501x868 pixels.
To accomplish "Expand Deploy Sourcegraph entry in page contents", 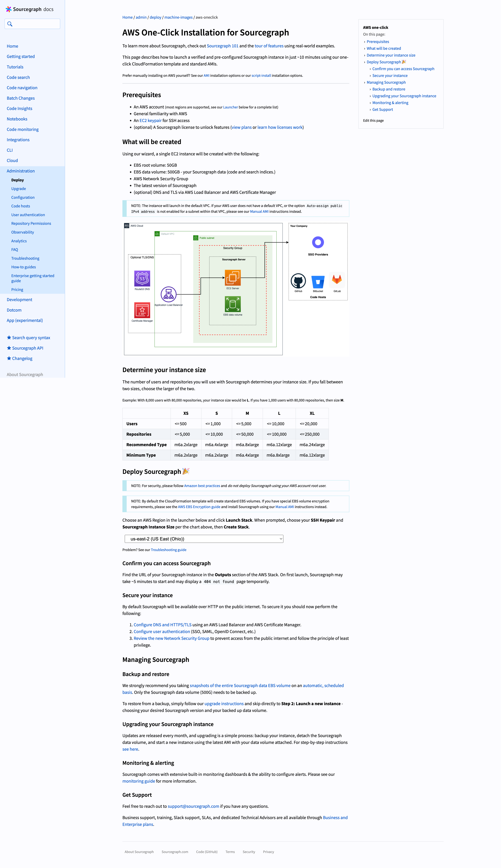I will 364,62.
